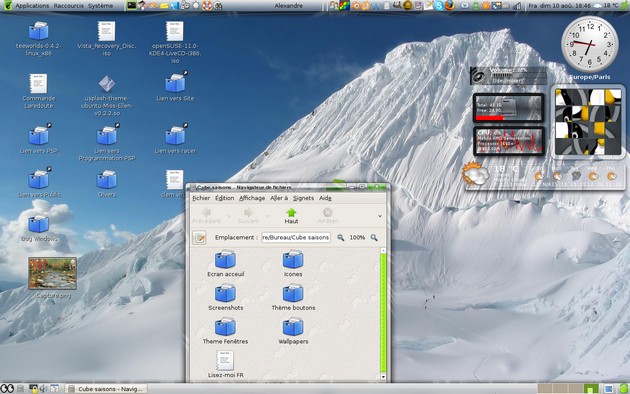This screenshot has width=630, height=394.
Task: Click the zoom in magnifier icon
Action: [374, 237]
